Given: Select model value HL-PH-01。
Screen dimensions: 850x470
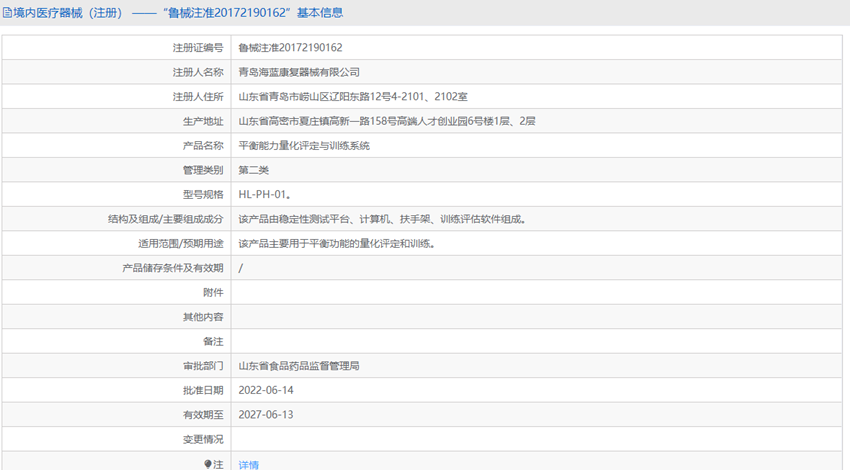Looking at the screenshot, I should [x=265, y=194].
